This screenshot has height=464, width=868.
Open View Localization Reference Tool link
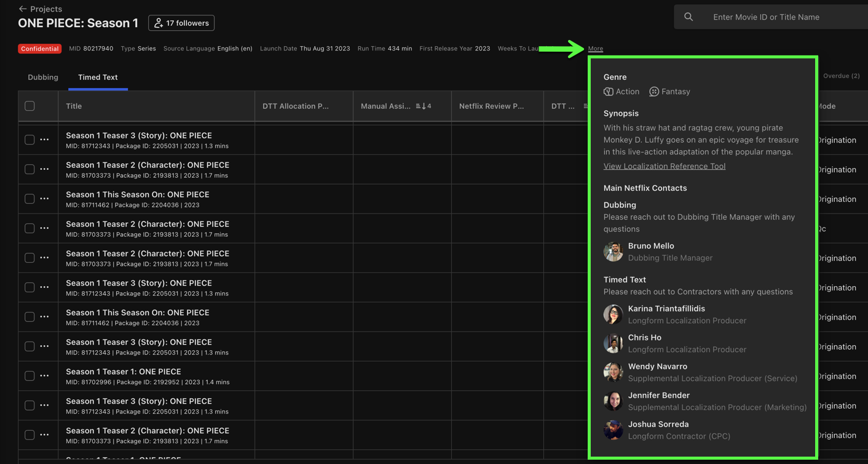664,166
